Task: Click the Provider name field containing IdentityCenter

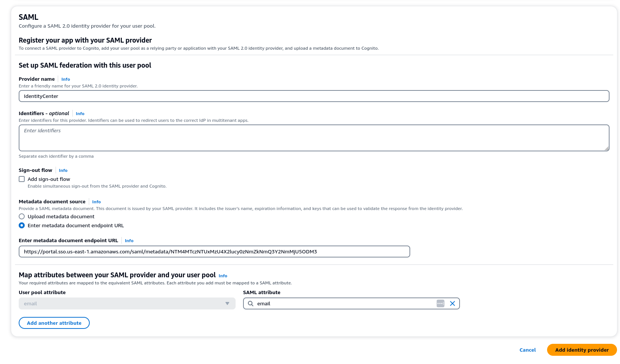Action: click(187, 96)
